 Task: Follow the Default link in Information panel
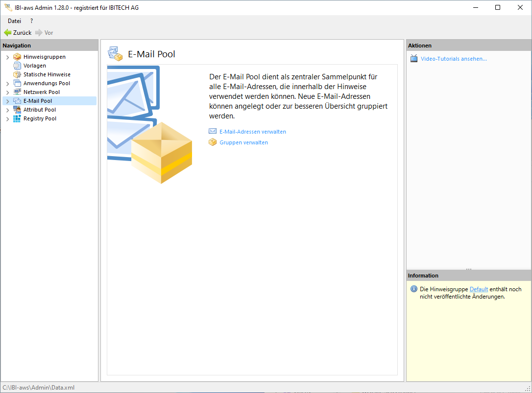tap(479, 289)
